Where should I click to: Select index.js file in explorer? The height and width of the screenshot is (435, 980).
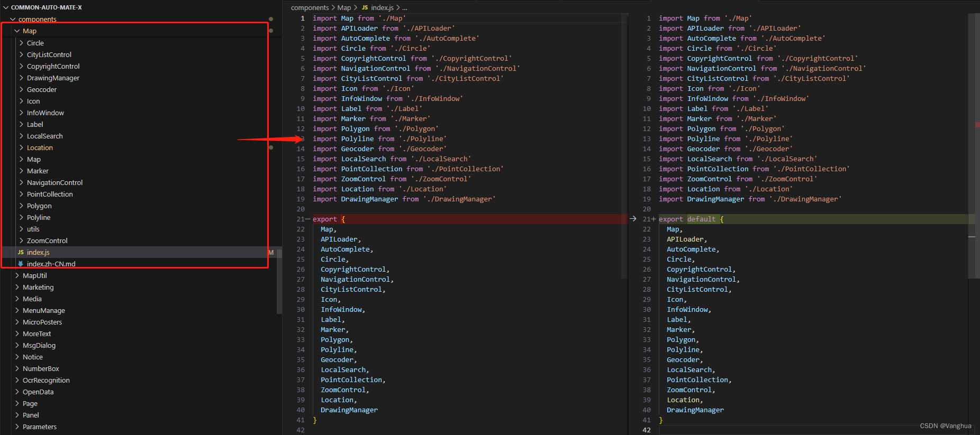coord(38,252)
